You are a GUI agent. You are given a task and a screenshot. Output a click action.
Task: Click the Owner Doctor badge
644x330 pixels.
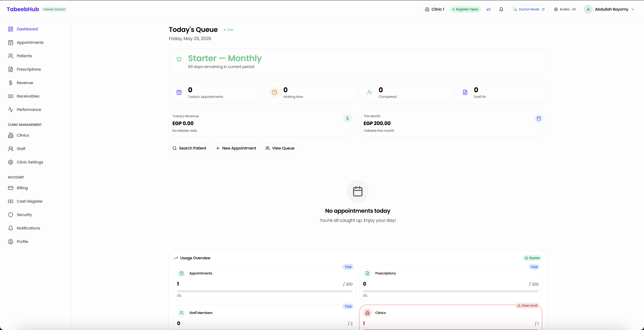[x=54, y=9]
